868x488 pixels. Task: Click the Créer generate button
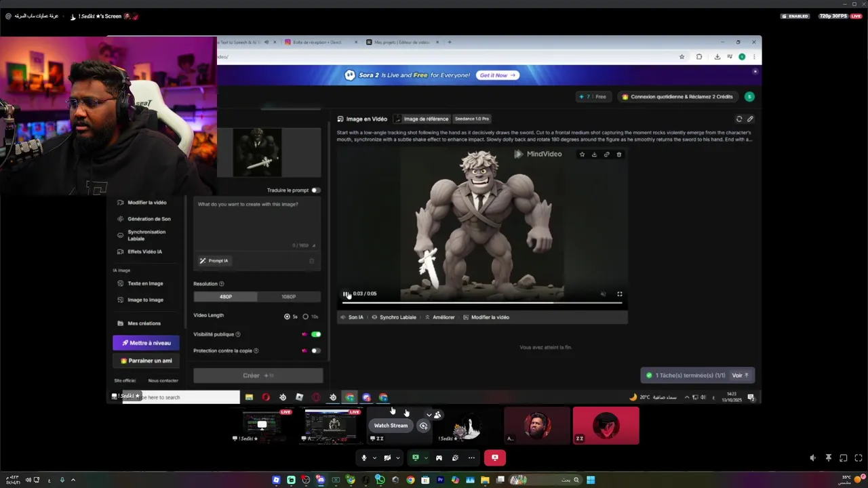[x=258, y=375]
